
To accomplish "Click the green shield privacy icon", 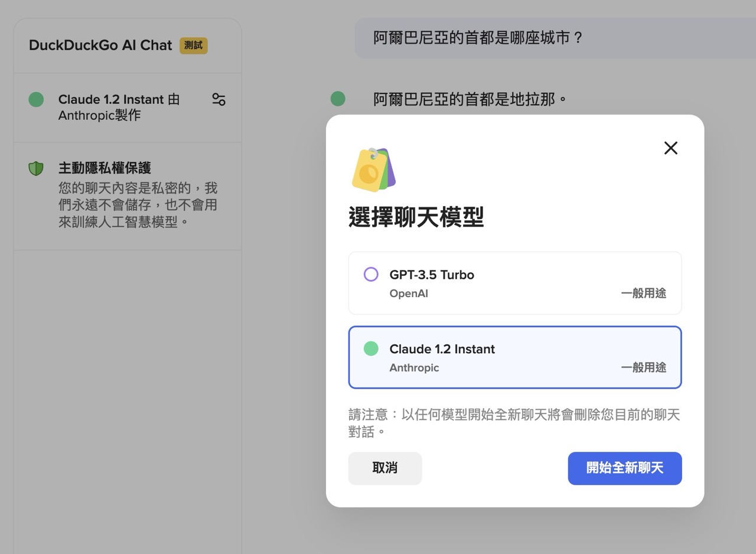I will pyautogui.click(x=36, y=168).
